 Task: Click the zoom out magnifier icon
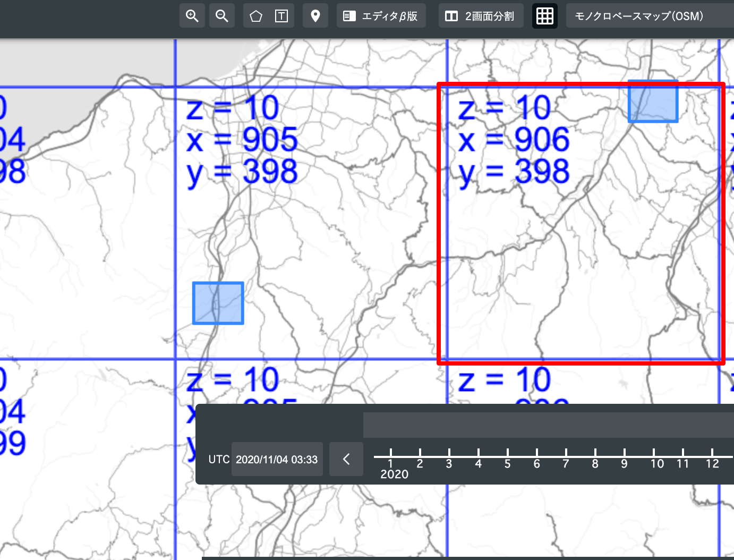tap(222, 16)
